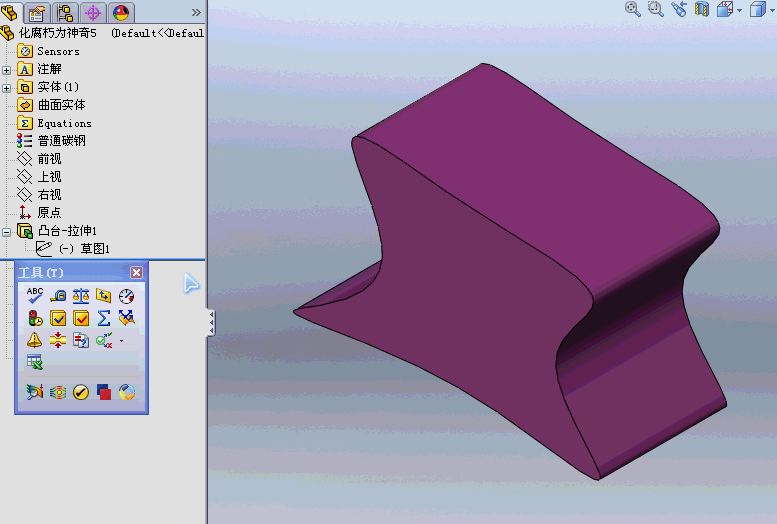The height and width of the screenshot is (524, 777).
Task: Select the 曲面实体 surface bodies folder
Action: (x=61, y=105)
